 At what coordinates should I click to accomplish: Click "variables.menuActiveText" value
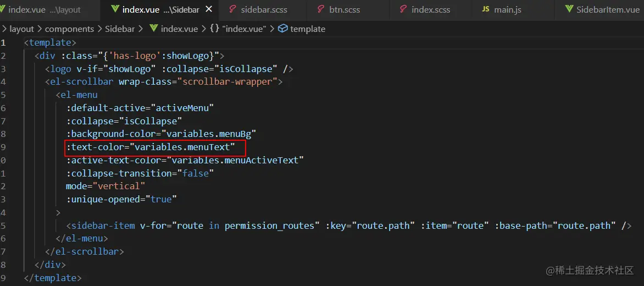(235, 160)
